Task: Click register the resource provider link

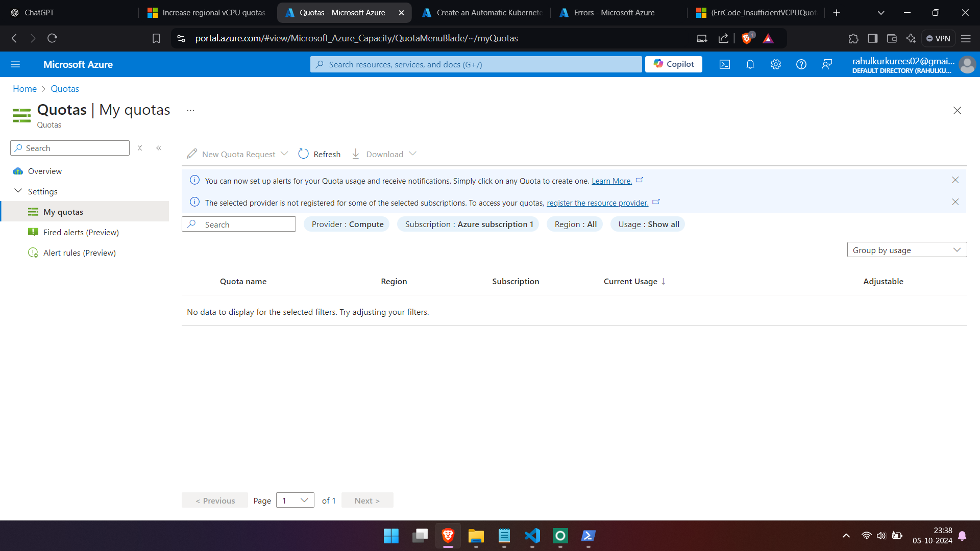Action: coord(597,203)
